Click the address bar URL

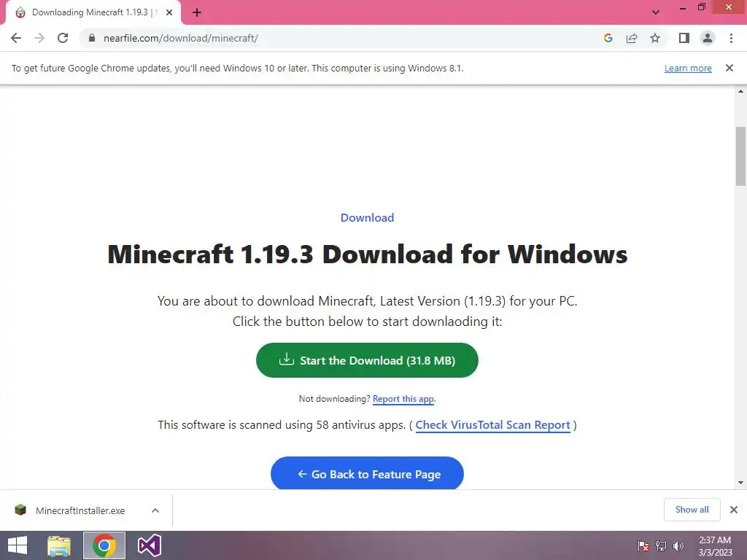(181, 38)
